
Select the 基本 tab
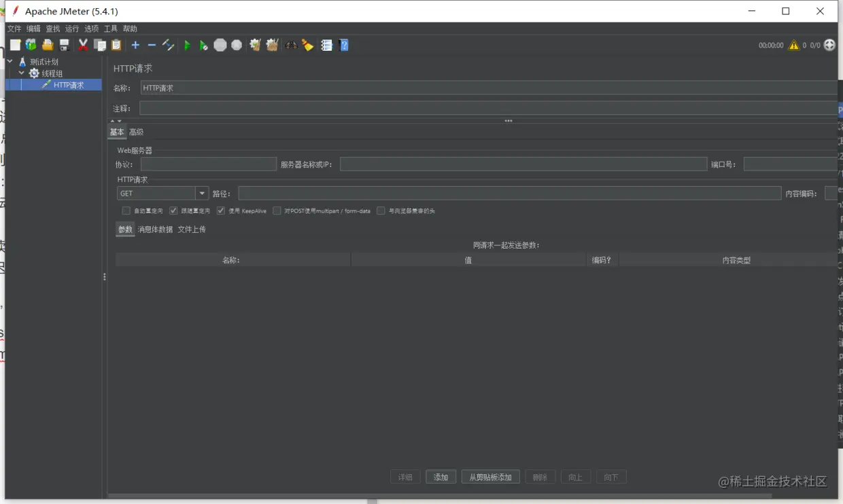tap(117, 132)
